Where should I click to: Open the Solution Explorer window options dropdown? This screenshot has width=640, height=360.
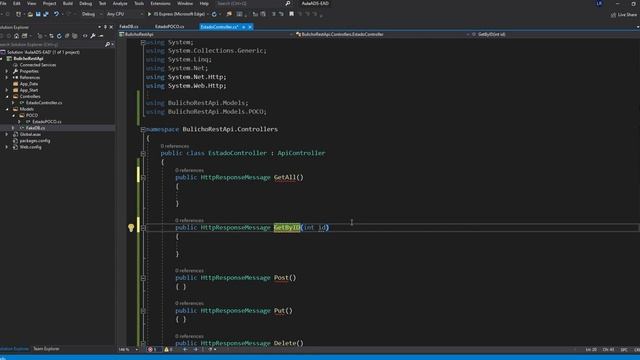point(100,27)
